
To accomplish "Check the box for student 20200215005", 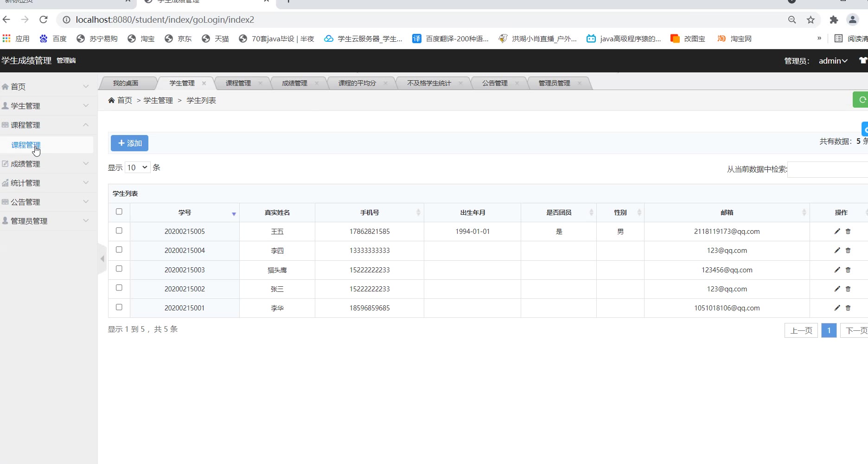I will click(119, 231).
